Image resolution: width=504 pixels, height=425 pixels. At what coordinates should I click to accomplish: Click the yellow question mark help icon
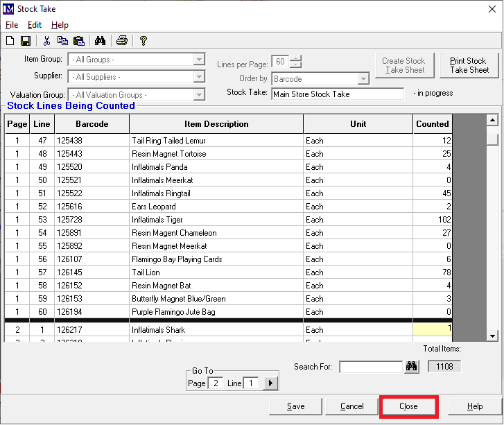[x=144, y=41]
